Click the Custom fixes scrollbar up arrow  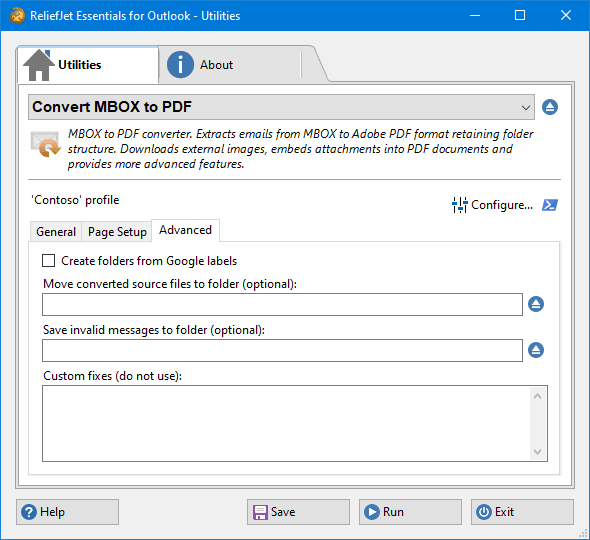[x=537, y=396]
